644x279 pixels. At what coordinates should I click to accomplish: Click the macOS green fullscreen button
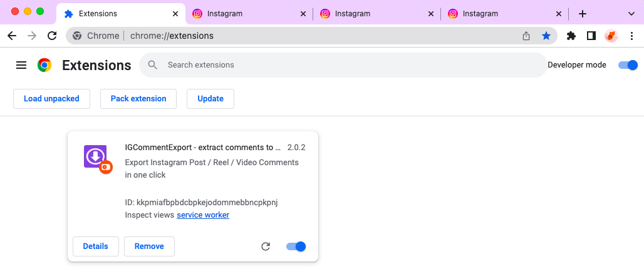[40, 11]
